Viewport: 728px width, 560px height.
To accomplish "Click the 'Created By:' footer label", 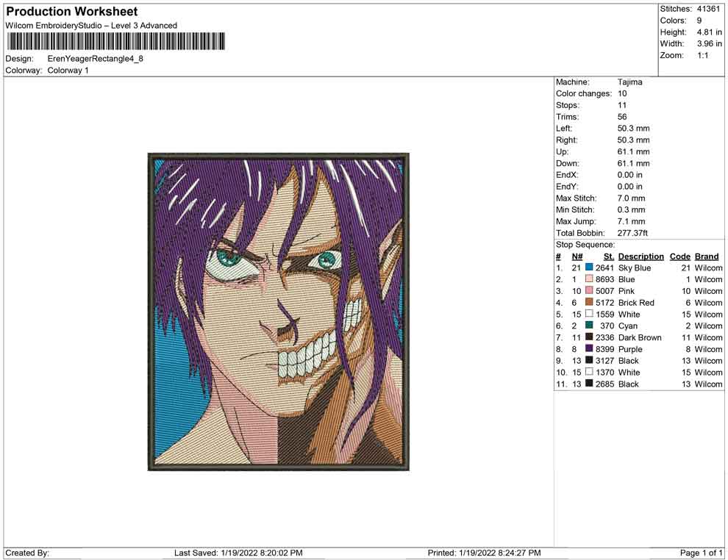I will (x=27, y=553).
